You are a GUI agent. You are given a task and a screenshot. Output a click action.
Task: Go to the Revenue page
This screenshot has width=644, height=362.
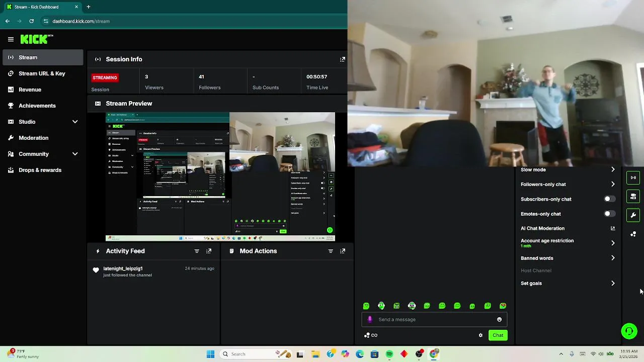click(43, 89)
